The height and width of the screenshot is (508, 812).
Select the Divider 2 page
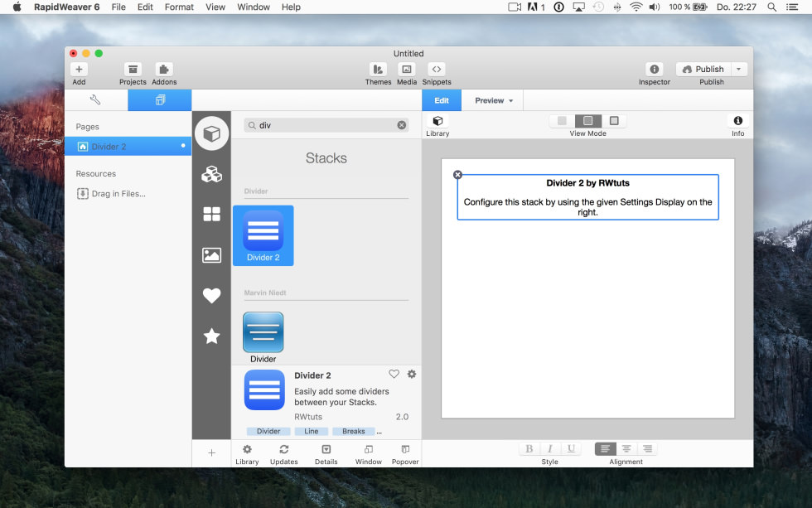coord(128,147)
